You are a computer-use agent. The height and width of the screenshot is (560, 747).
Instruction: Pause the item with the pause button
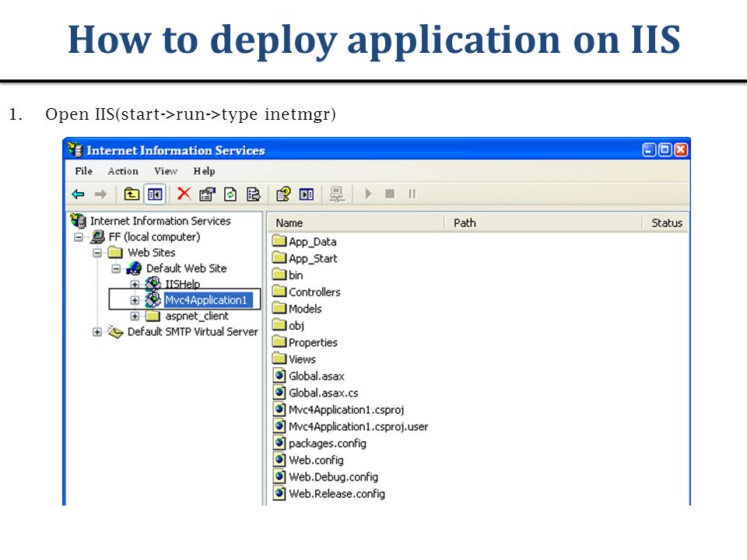(x=412, y=194)
